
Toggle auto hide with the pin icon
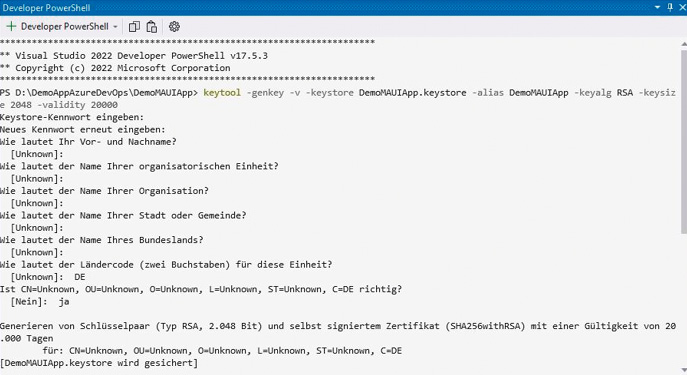[670, 7]
